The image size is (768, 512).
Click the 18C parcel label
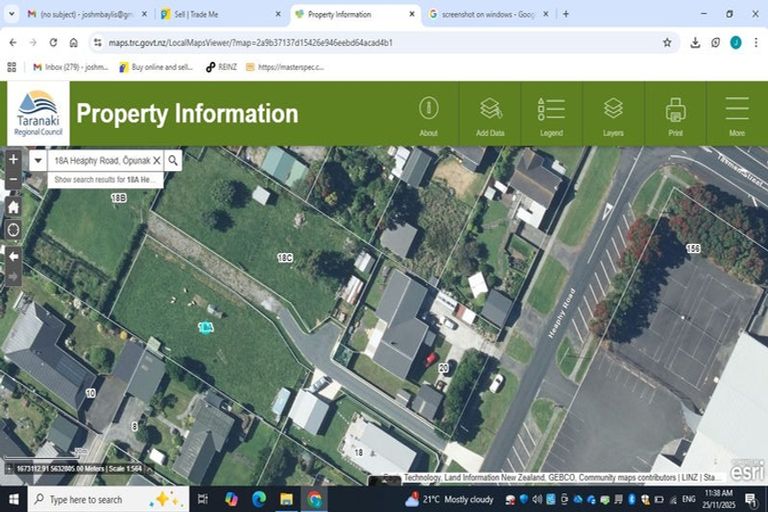point(285,257)
